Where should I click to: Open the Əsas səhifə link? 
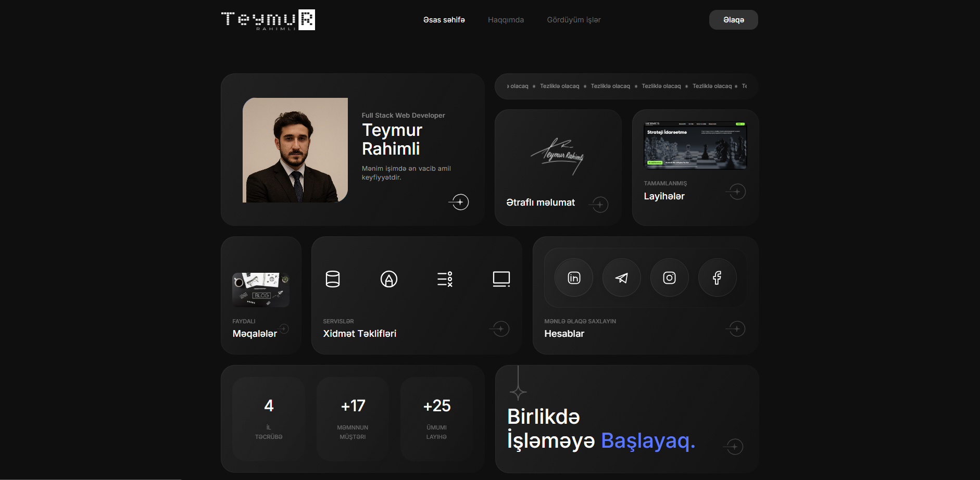point(444,20)
